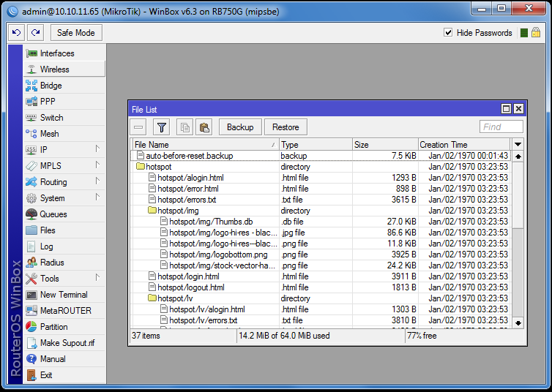Sort by Size column header

(385, 145)
